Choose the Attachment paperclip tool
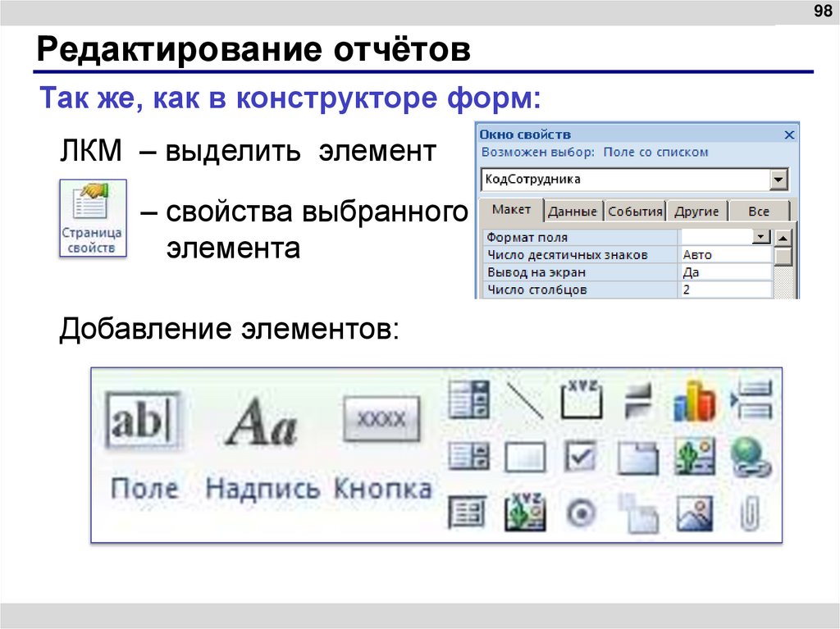Viewport: 840px width, 629px height. pyautogui.click(x=750, y=512)
